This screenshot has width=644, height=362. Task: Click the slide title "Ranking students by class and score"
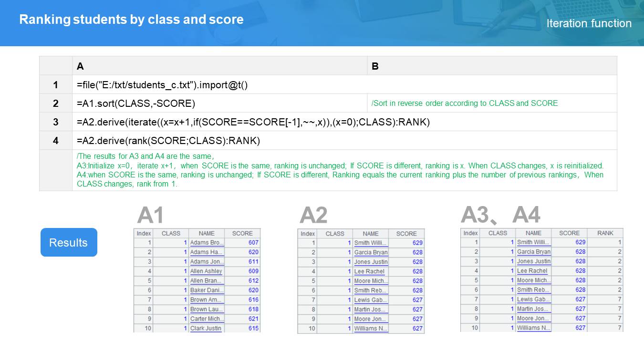pos(131,20)
